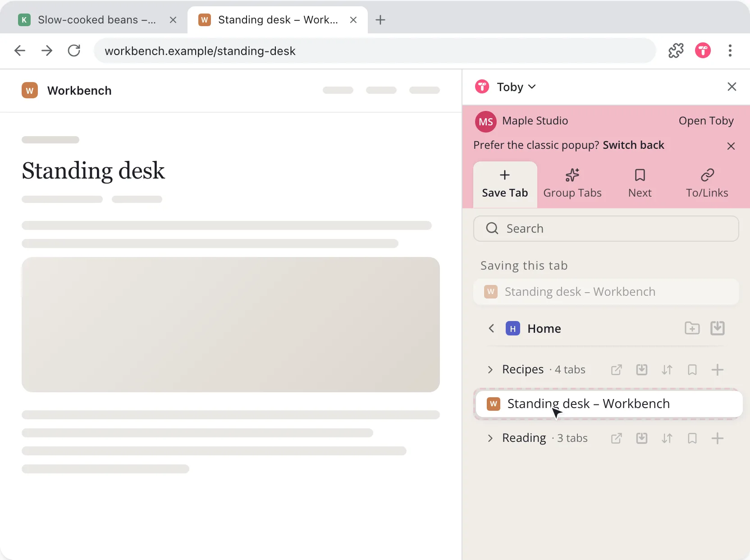This screenshot has height=560, width=750.
Task: Go back to previous page
Action: 20,50
